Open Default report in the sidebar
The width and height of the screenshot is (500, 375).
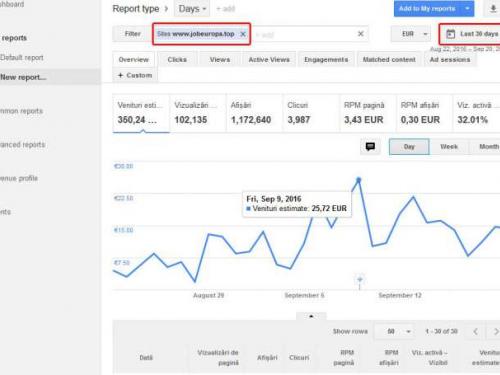click(x=22, y=58)
